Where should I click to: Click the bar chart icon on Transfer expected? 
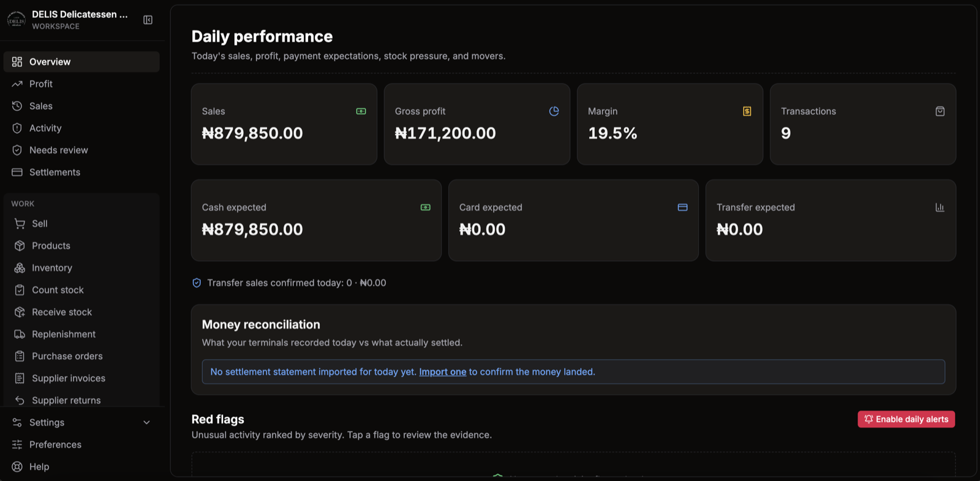click(x=940, y=207)
